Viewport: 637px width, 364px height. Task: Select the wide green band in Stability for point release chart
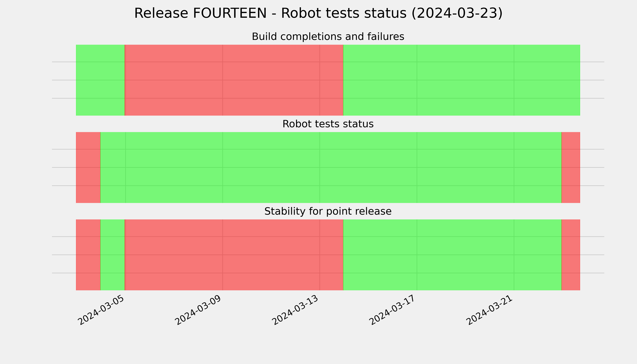pyautogui.click(x=452, y=255)
